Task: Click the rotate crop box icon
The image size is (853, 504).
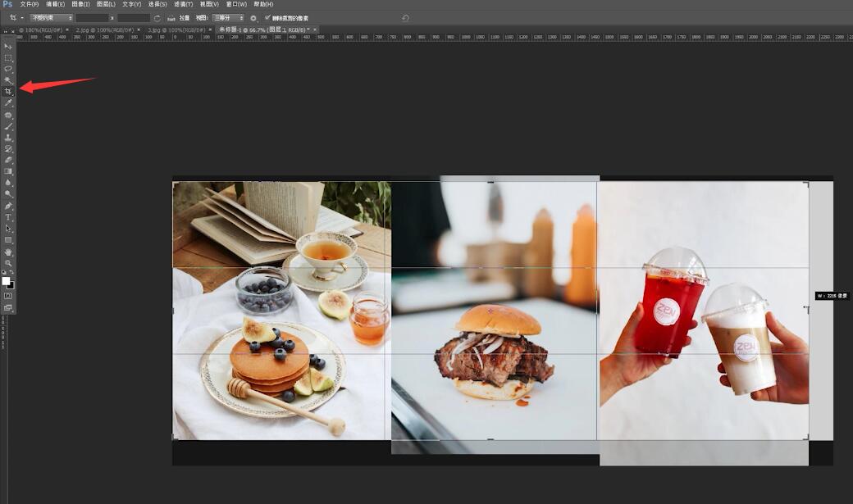Action: (157, 18)
